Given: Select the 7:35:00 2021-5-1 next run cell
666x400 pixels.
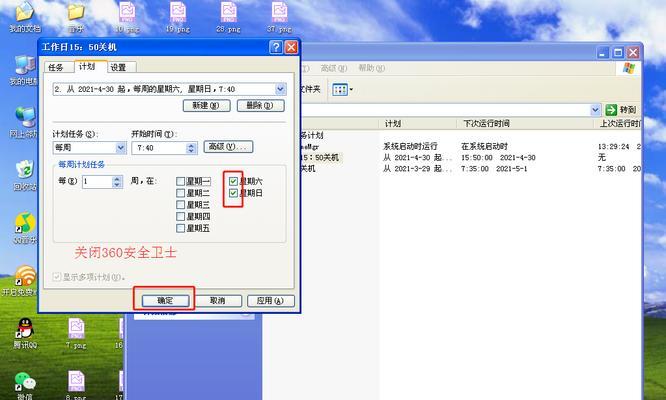Looking at the screenshot, I should coord(494,169).
